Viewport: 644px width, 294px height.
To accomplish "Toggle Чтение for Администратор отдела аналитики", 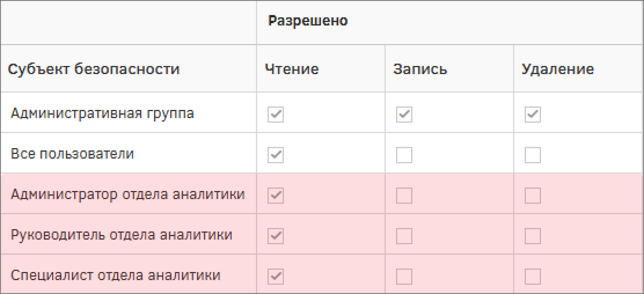I will click(x=276, y=196).
